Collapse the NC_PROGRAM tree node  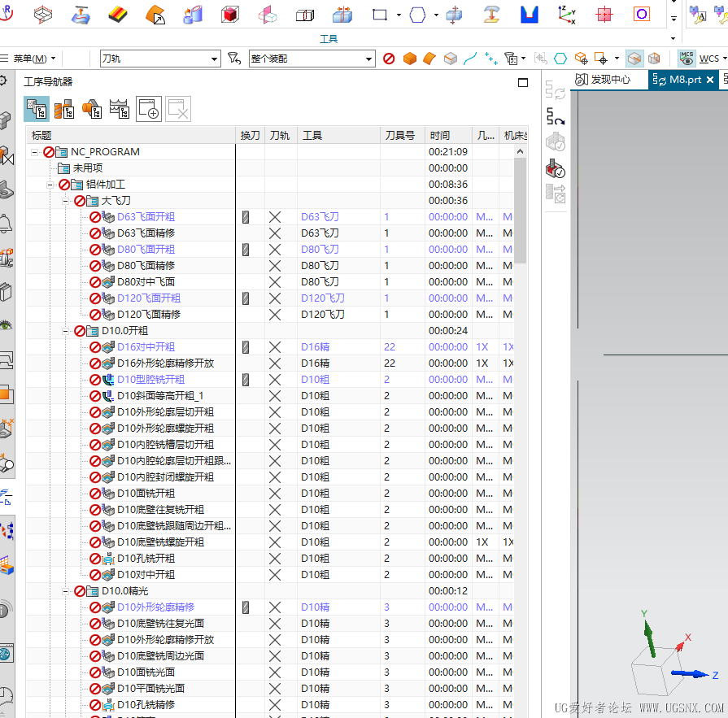[34, 152]
